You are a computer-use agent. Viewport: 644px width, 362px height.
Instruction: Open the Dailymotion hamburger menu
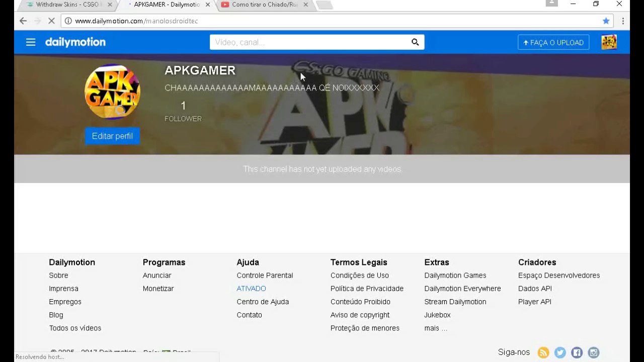31,42
